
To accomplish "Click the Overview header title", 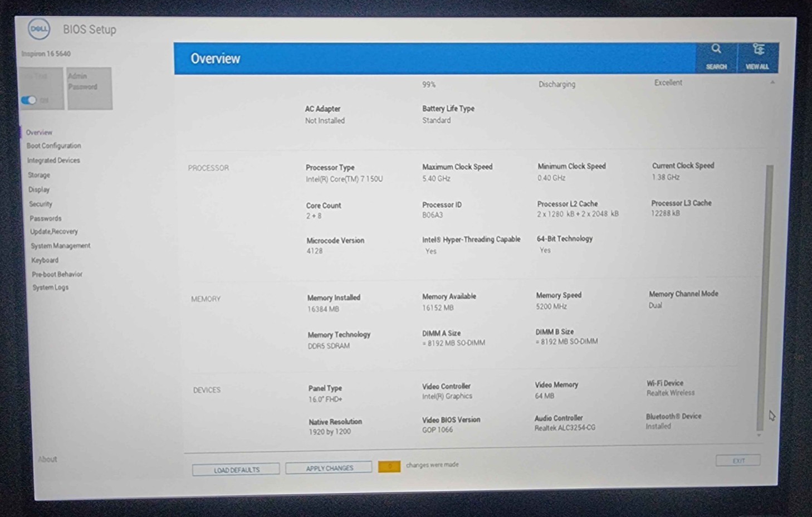I will pyautogui.click(x=215, y=58).
